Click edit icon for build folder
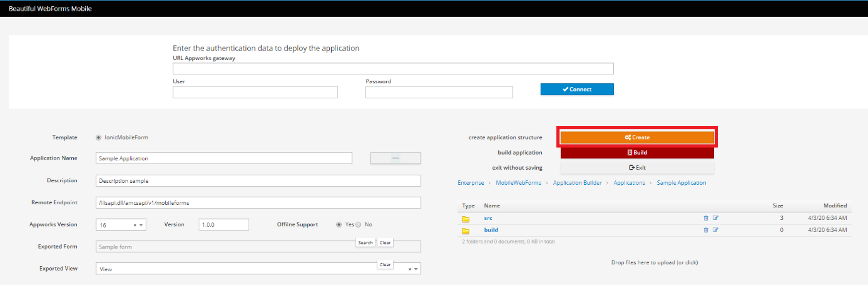868x285 pixels. 715,230
